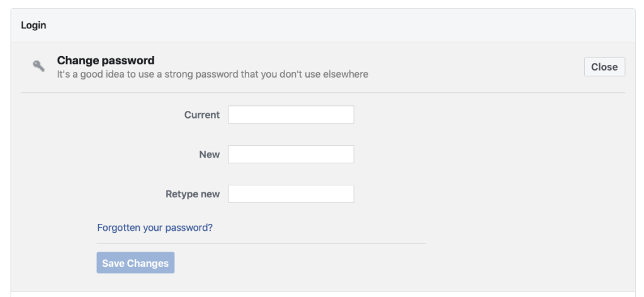This screenshot has height=297, width=644.
Task: Click the divider line above Save Changes
Action: (x=261, y=243)
